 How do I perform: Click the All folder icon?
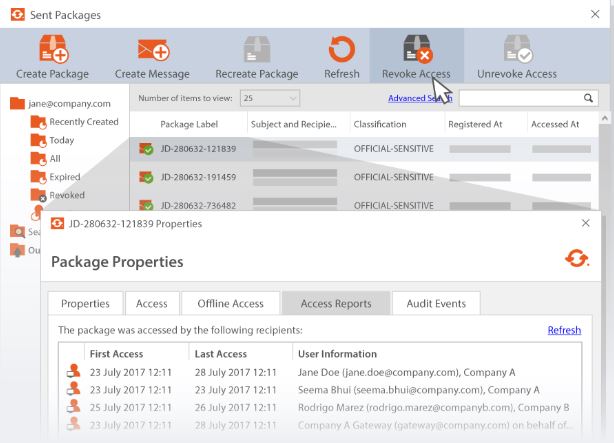click(x=38, y=158)
